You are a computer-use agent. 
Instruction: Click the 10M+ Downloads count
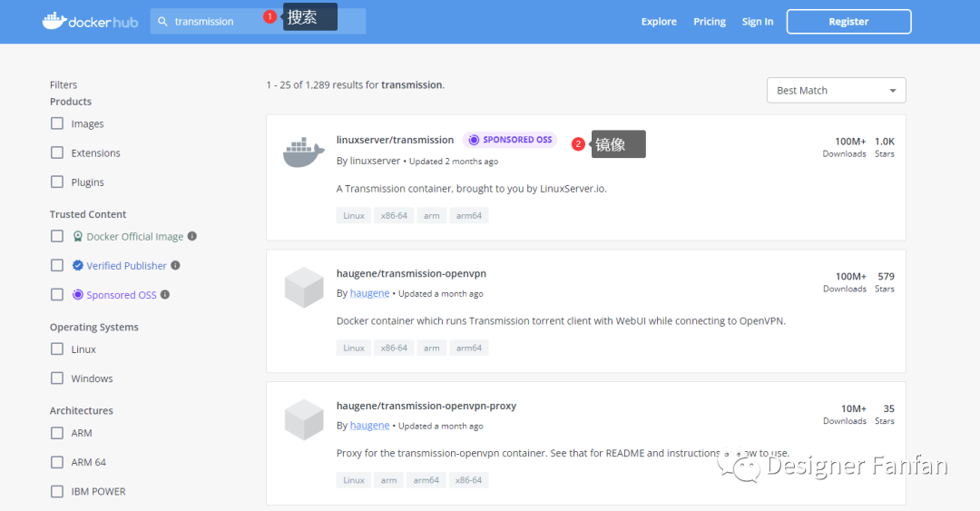point(853,408)
